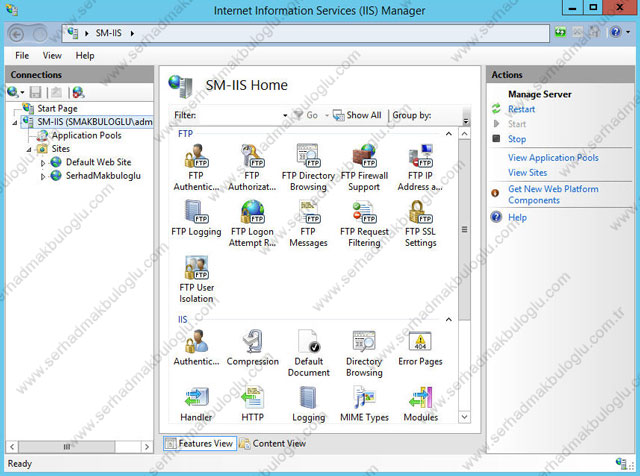Click Stop in Manage Server actions
Screen dimensions: 640x476
click(517, 139)
